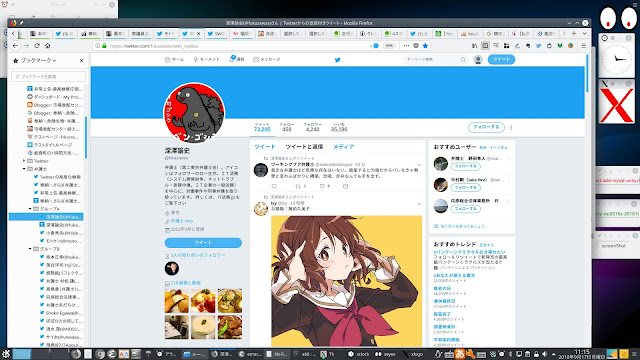
Task: Open Twitter モーメント (Moments)
Action: point(207,60)
